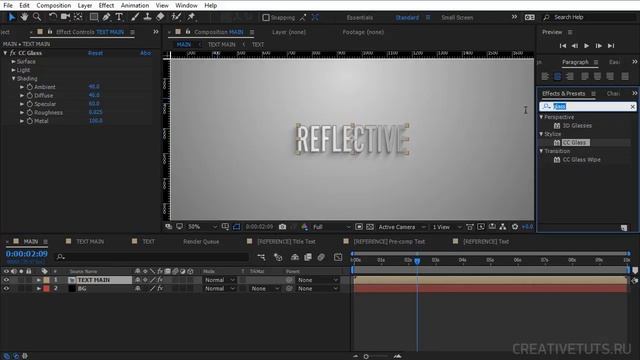The image size is (640, 360).
Task: Select the Clone Stamp tool
Action: 147,17
